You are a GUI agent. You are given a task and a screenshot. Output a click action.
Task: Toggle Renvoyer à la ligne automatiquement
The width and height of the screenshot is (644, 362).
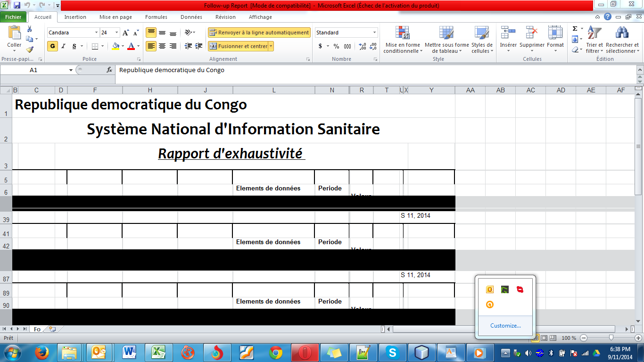[259, 33]
